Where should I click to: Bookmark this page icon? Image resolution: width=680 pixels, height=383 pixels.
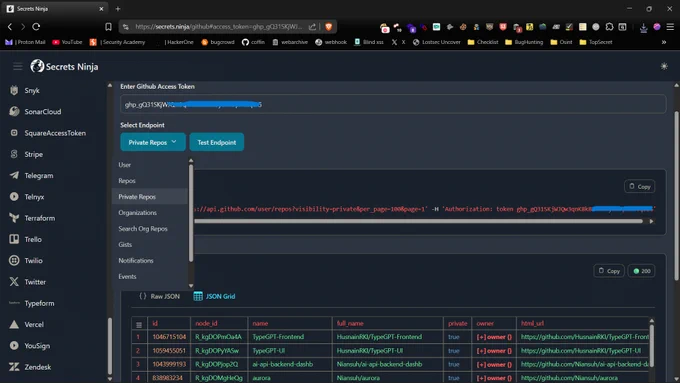[108, 26]
